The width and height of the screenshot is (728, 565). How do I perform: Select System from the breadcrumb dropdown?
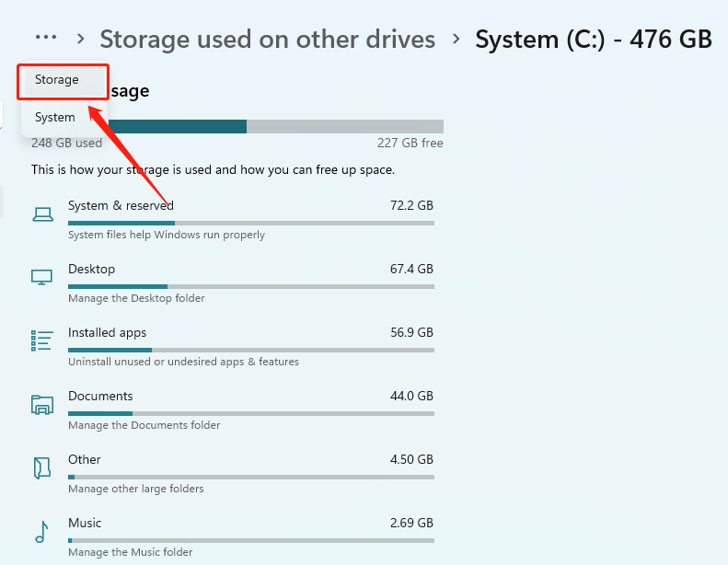(x=55, y=118)
